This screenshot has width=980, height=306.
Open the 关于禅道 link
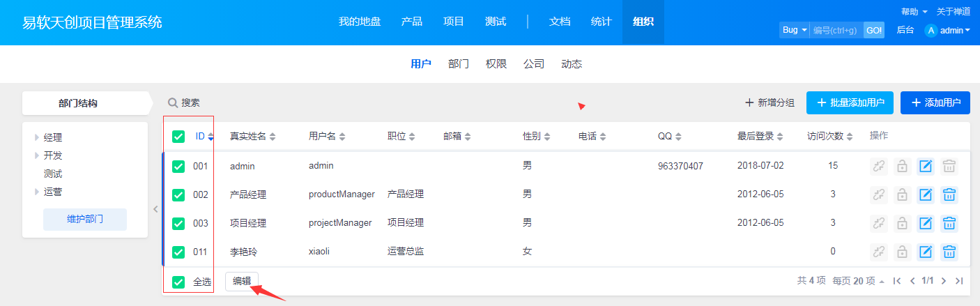tap(953, 12)
